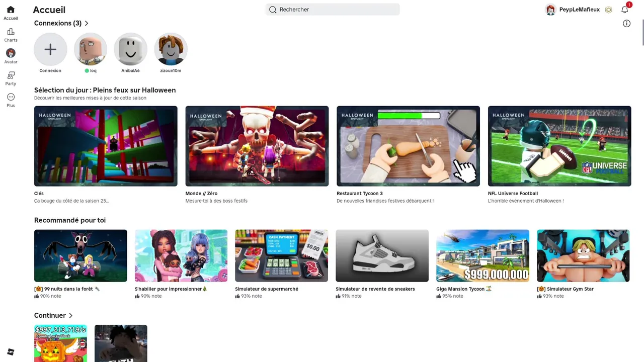
Task: Open the Spooky Lucky Block game in Continuer
Action: [60, 343]
